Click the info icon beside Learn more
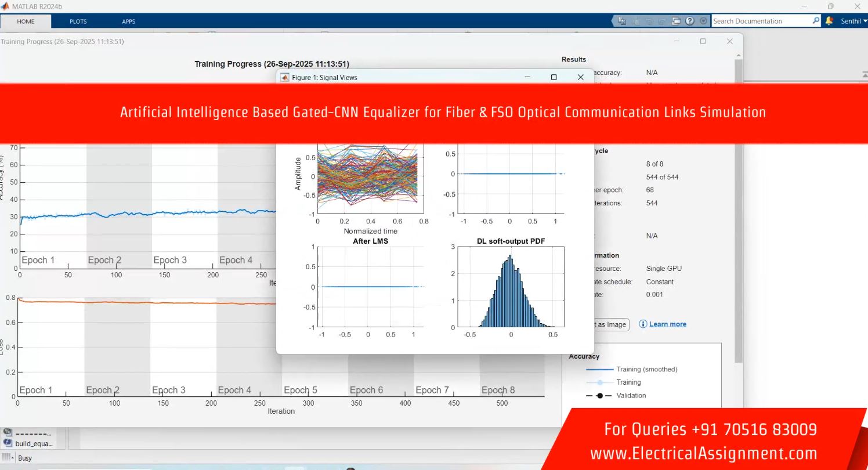This screenshot has width=868, height=470. pyautogui.click(x=642, y=324)
